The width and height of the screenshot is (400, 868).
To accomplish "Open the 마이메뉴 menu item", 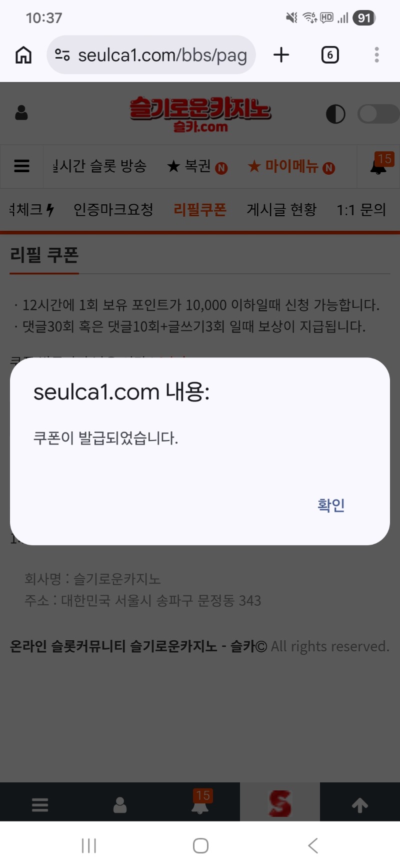I will point(291,166).
